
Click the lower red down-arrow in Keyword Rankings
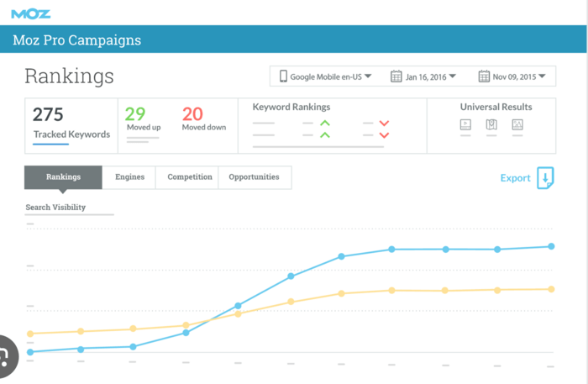tap(384, 135)
